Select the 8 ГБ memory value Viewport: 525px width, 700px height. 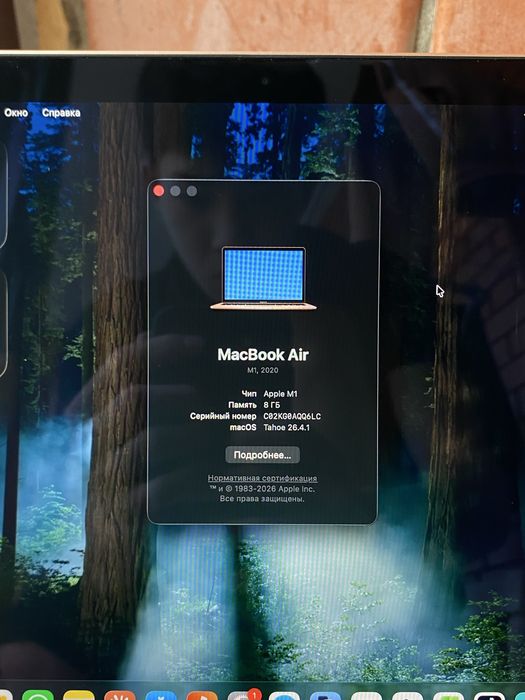click(271, 405)
